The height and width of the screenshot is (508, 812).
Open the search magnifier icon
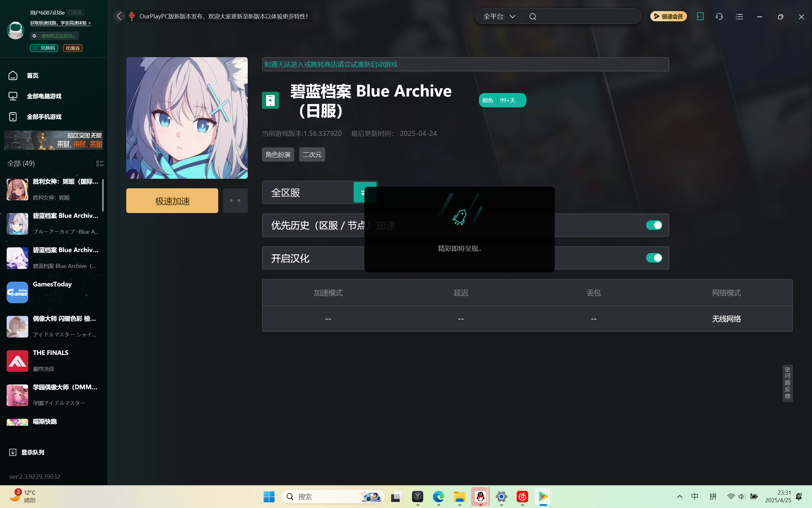pyautogui.click(x=533, y=17)
